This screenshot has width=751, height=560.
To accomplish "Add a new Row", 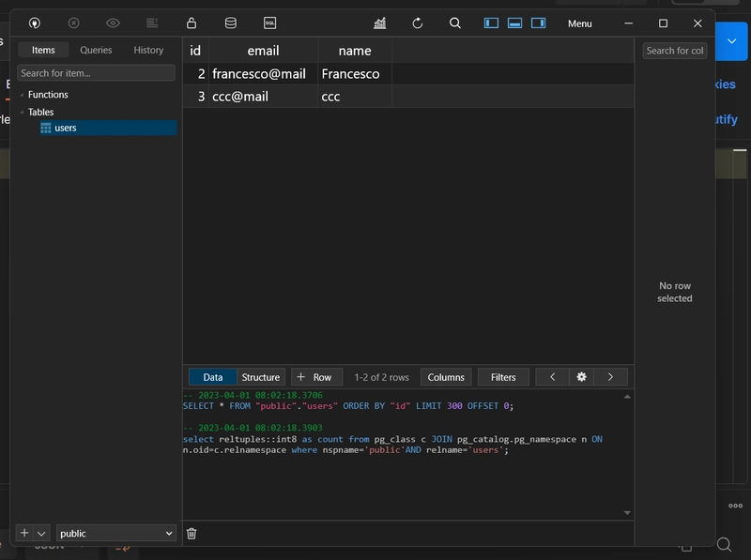I will coord(316,377).
